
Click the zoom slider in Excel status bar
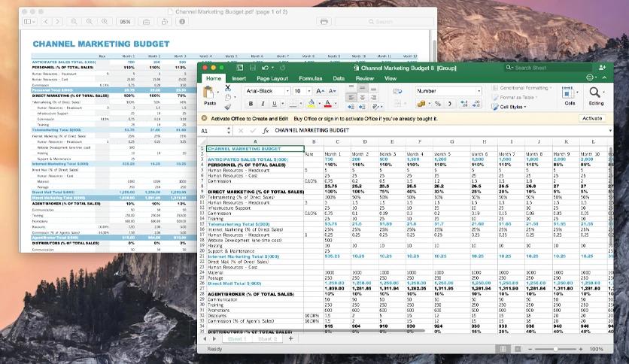click(555, 350)
